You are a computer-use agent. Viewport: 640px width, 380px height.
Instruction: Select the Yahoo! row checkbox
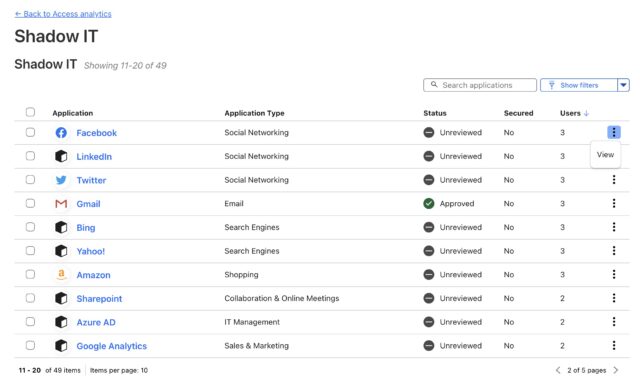click(30, 251)
